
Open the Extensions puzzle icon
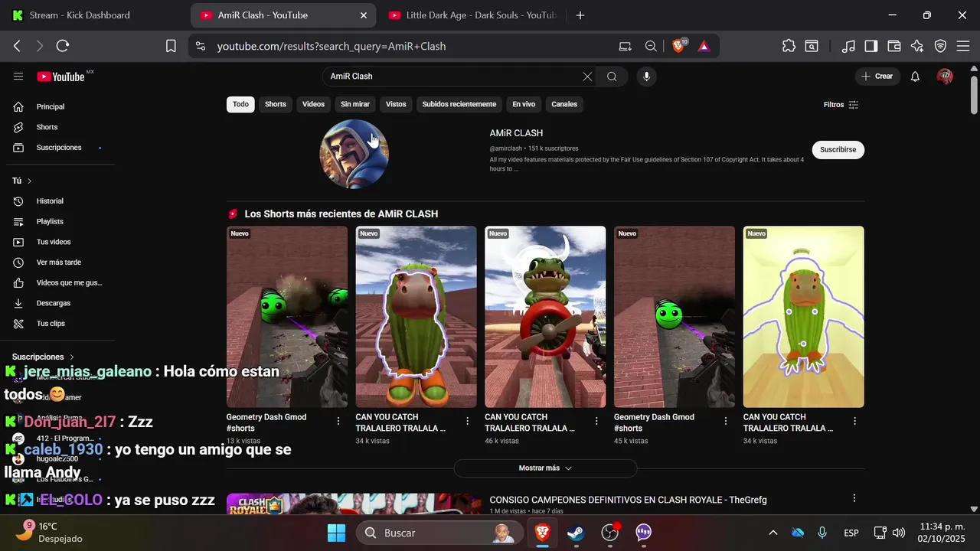tap(789, 46)
